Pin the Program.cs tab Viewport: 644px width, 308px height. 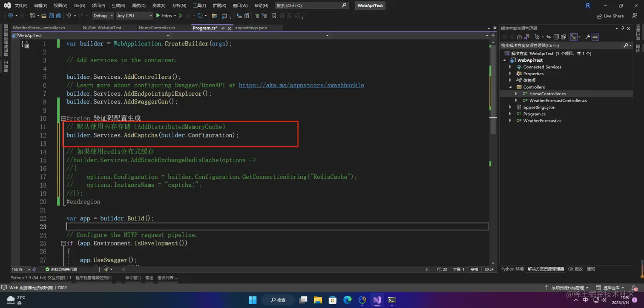[x=223, y=28]
